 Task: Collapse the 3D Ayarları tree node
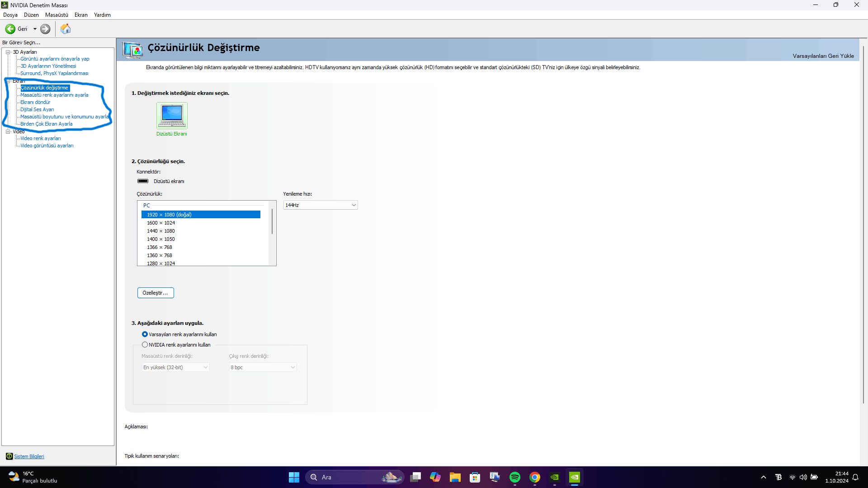tap(8, 52)
